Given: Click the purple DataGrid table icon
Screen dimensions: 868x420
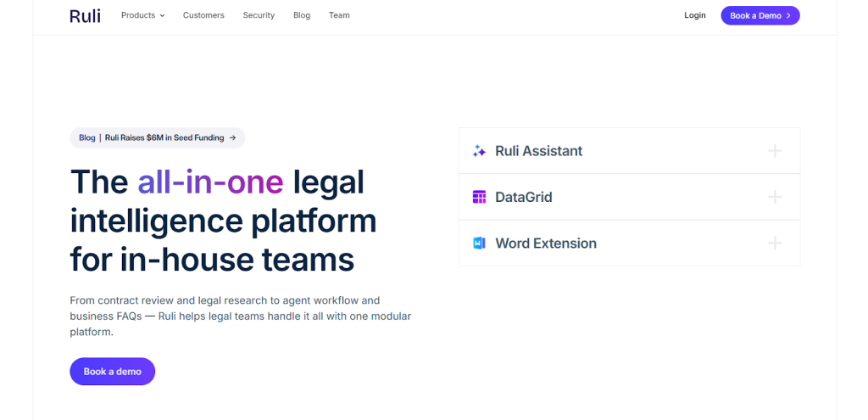Looking at the screenshot, I should tap(479, 197).
